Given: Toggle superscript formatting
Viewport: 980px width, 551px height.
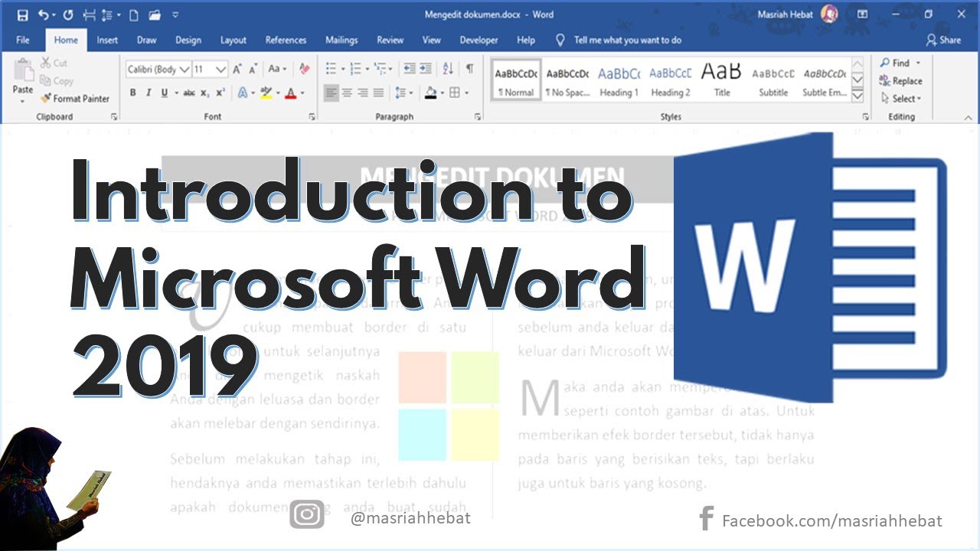Looking at the screenshot, I should [x=220, y=93].
